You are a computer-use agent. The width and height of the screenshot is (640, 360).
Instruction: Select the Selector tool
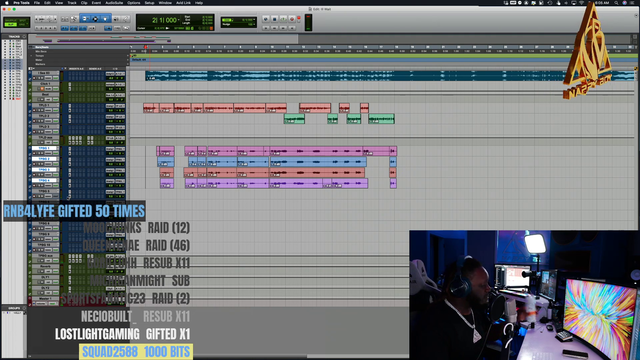pos(95,19)
